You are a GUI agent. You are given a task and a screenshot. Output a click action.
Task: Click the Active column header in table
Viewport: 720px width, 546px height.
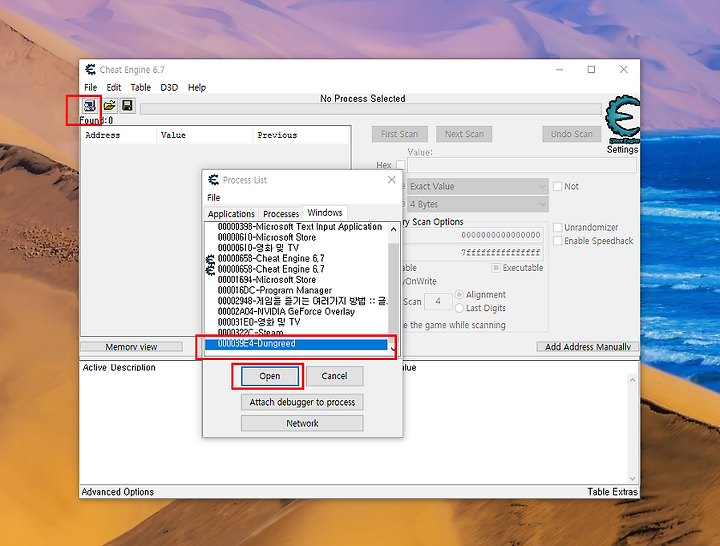95,368
